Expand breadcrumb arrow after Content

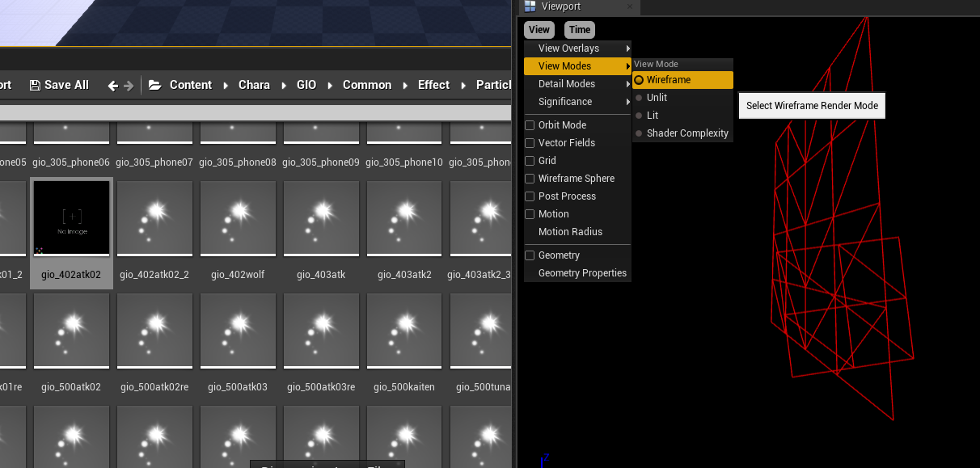click(226, 85)
